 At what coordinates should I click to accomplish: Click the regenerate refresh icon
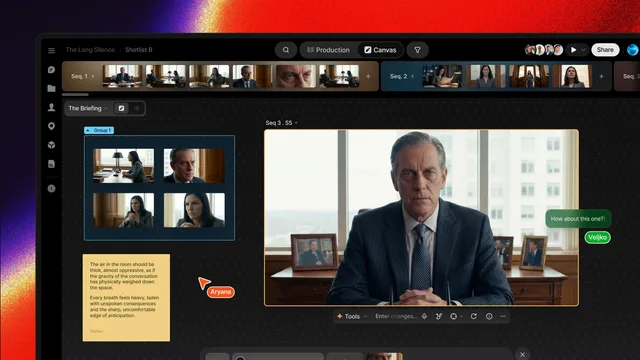click(473, 316)
